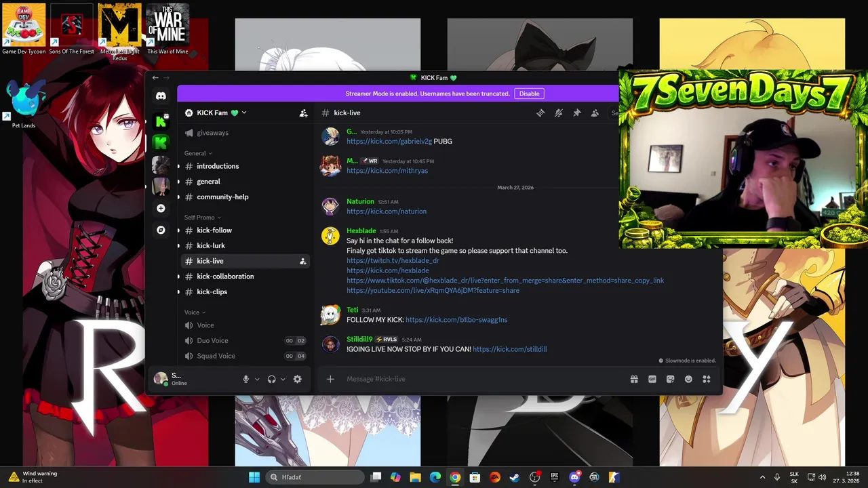Open Steam from the taskbar
This screenshot has height=488, width=868.
[x=515, y=477]
